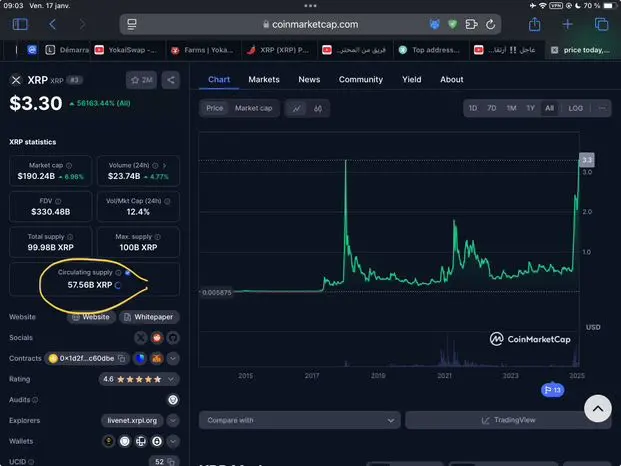Open Volume (24h) details arrow
The image size is (621, 466).
point(164,165)
